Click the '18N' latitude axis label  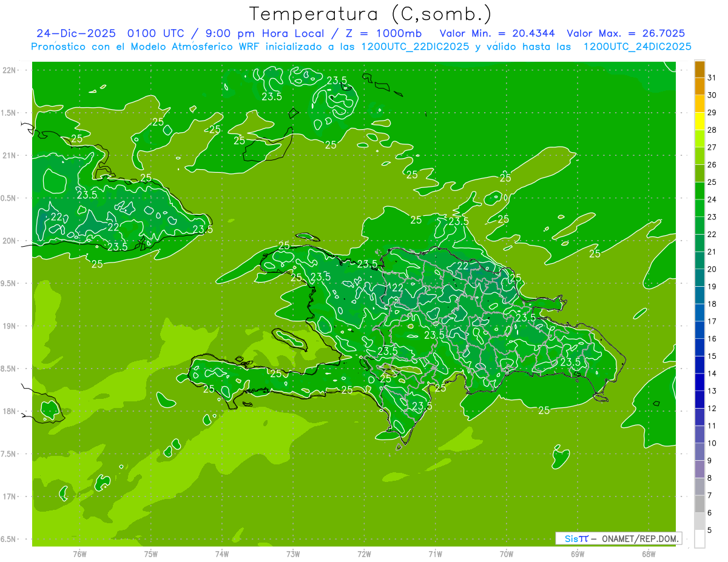pyautogui.click(x=10, y=411)
